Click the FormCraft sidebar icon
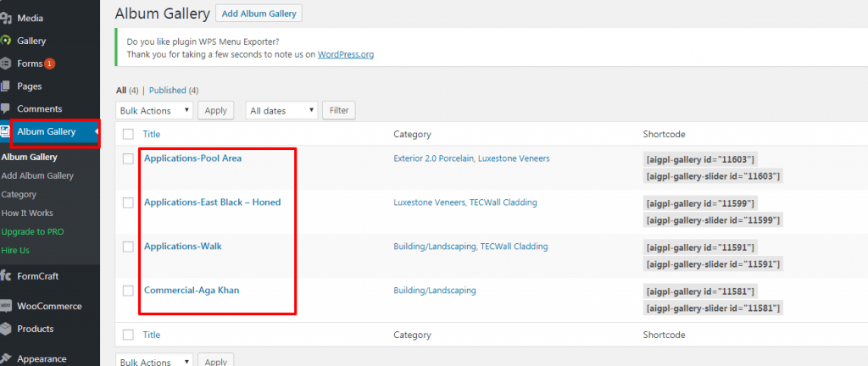 pos(5,276)
